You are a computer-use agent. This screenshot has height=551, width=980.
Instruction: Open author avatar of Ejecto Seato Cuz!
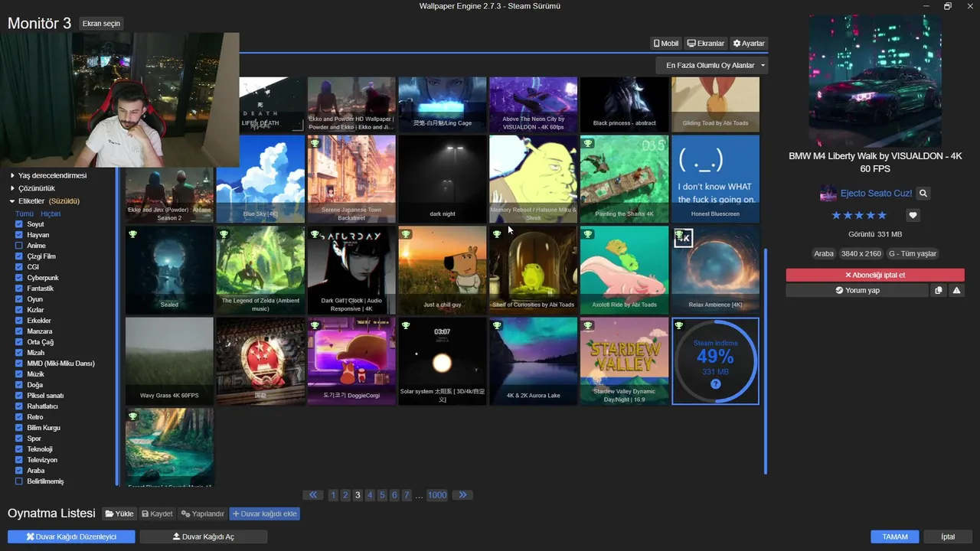coord(828,194)
